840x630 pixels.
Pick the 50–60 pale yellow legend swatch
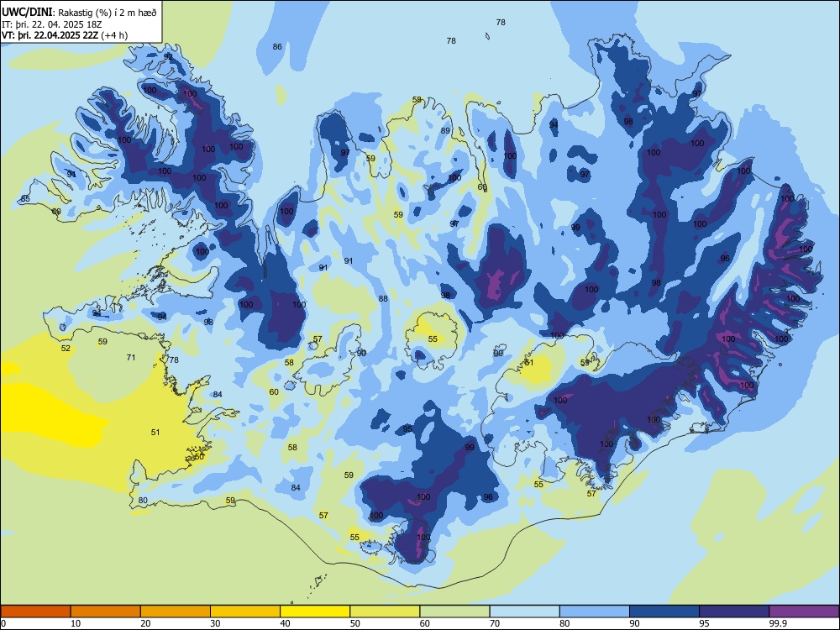[x=385, y=612]
